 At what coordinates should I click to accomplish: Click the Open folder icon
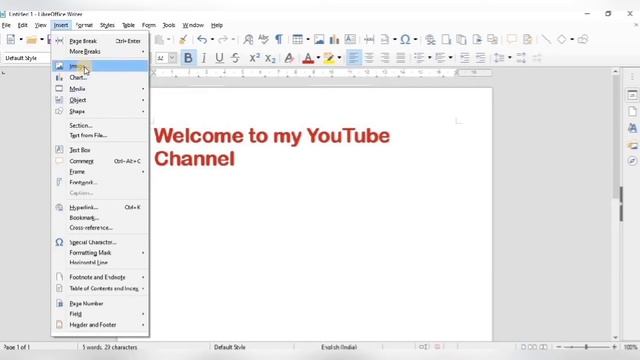[x=31, y=40]
